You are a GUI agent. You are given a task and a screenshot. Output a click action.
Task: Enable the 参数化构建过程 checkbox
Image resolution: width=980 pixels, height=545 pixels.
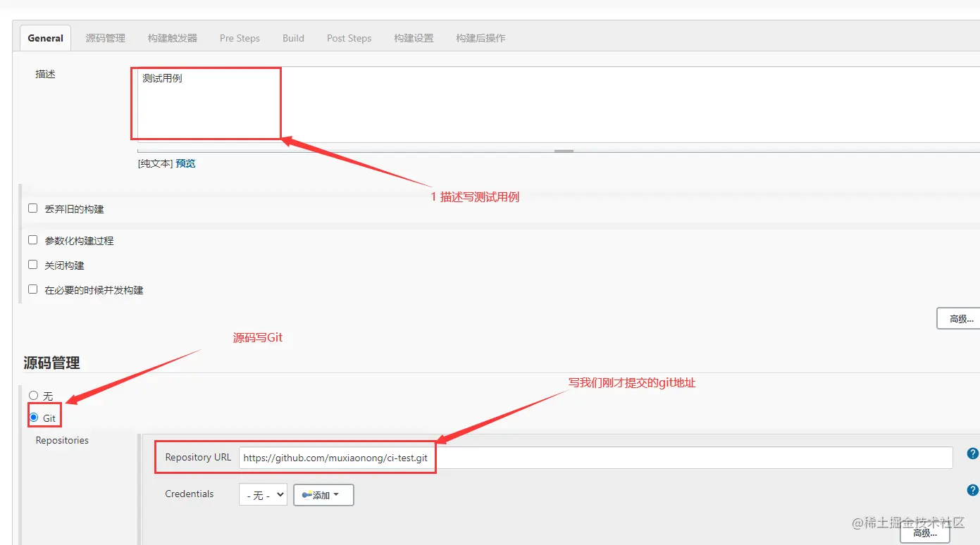[x=32, y=240]
